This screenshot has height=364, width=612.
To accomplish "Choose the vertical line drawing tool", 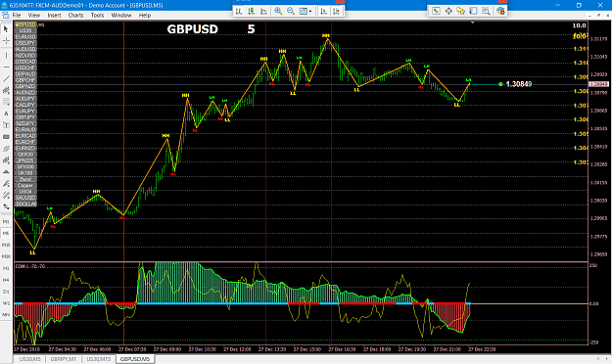I will click(x=6, y=56).
